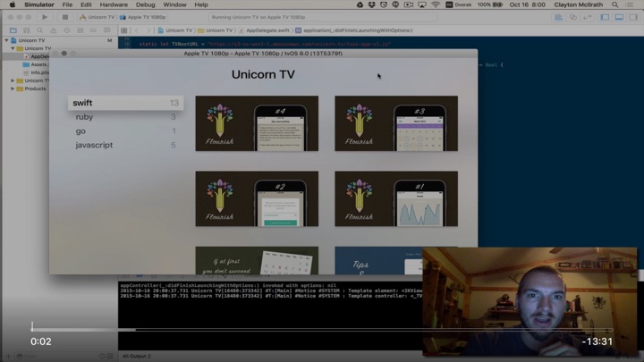Select the Assistant editor icon
The width and height of the screenshot is (644, 362).
(x=573, y=17)
